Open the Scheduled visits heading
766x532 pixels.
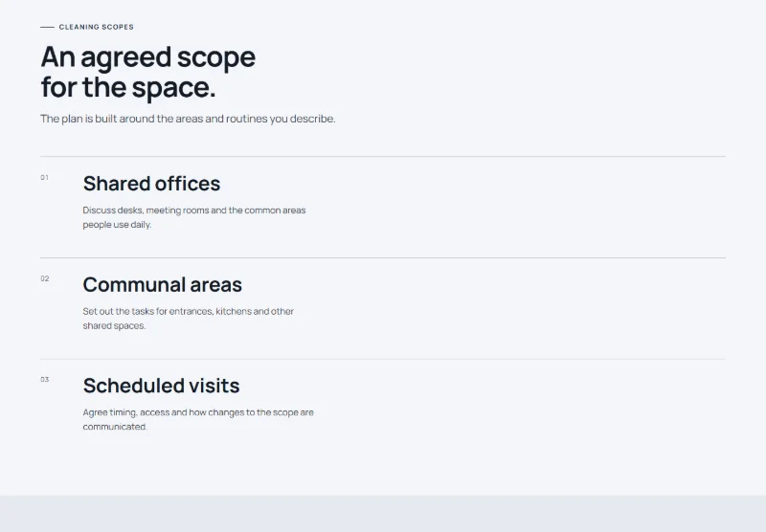(161, 386)
